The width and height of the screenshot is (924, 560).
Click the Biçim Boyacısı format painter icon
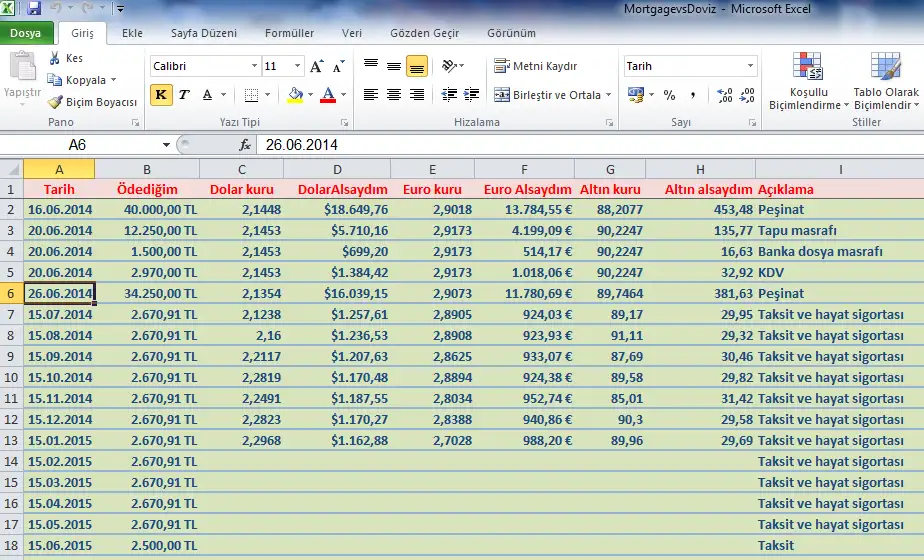55,102
